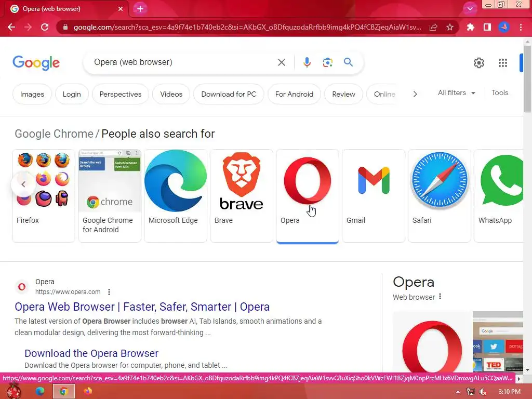Screen dimensions: 532x399
Task: Open the 3:10 PM clock
Action: click(510, 392)
